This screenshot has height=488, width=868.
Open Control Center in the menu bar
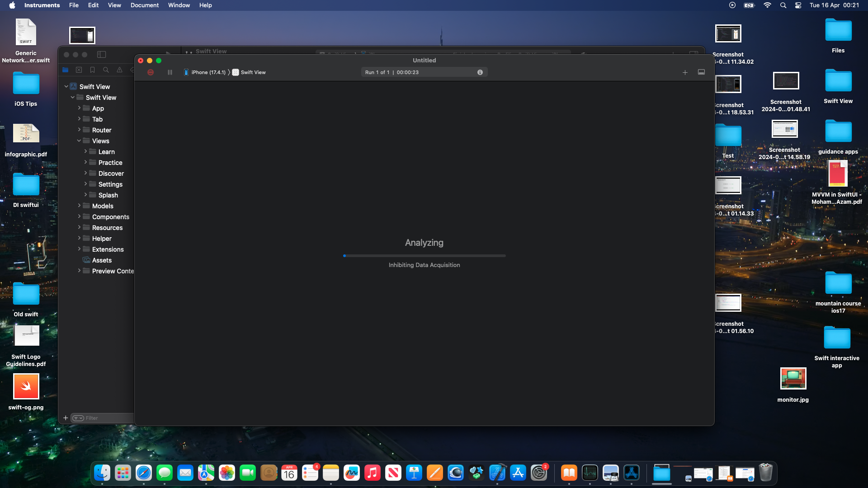[798, 5]
